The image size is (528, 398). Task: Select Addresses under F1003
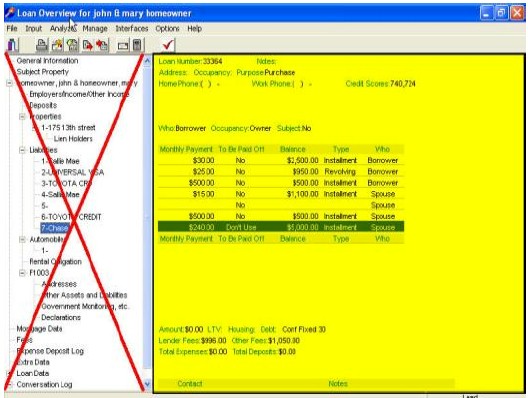click(x=59, y=284)
